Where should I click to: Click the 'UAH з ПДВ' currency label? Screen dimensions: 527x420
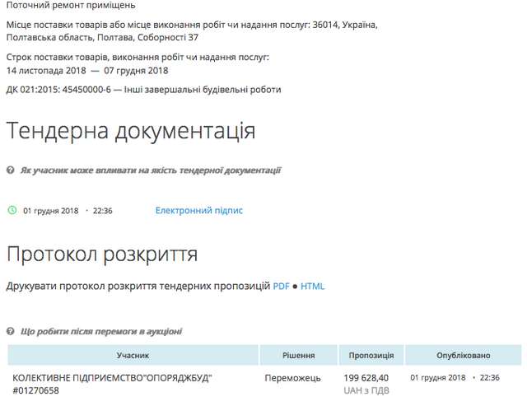pos(366,390)
